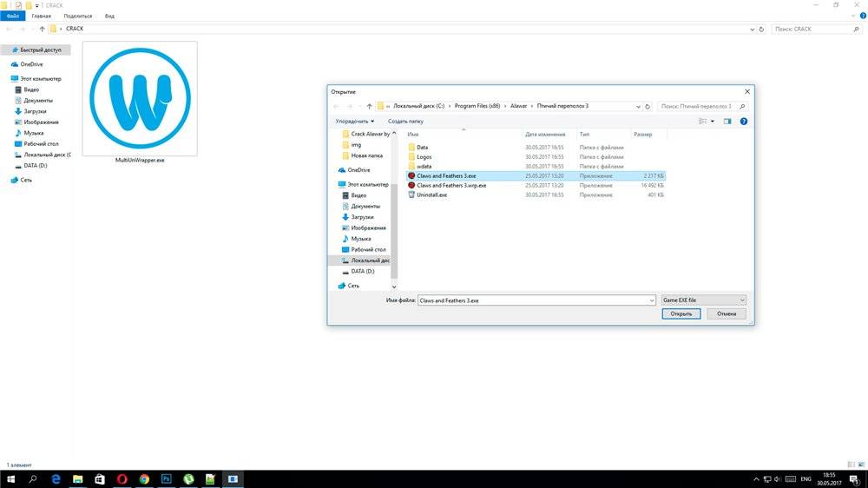868x488 pixels.
Task: Select Загрузки in dialog navigation tree
Action: pos(362,217)
